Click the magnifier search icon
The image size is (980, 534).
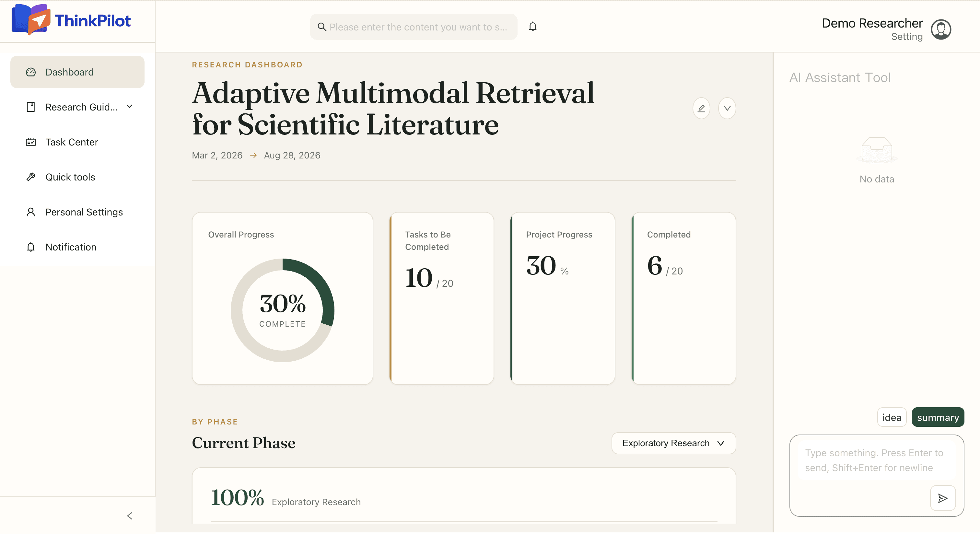click(x=322, y=27)
